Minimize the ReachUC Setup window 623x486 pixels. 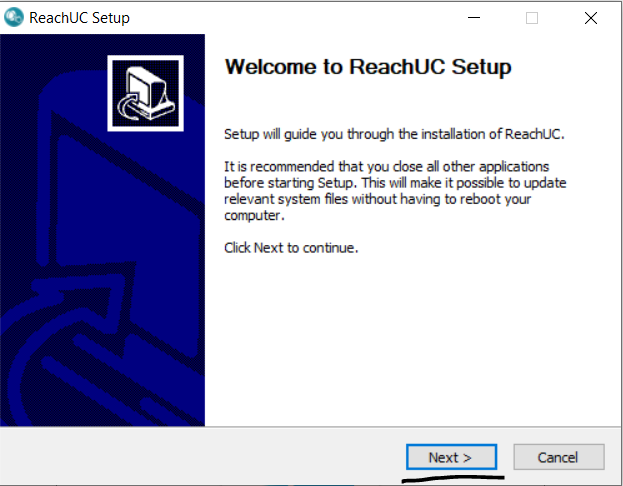point(476,17)
